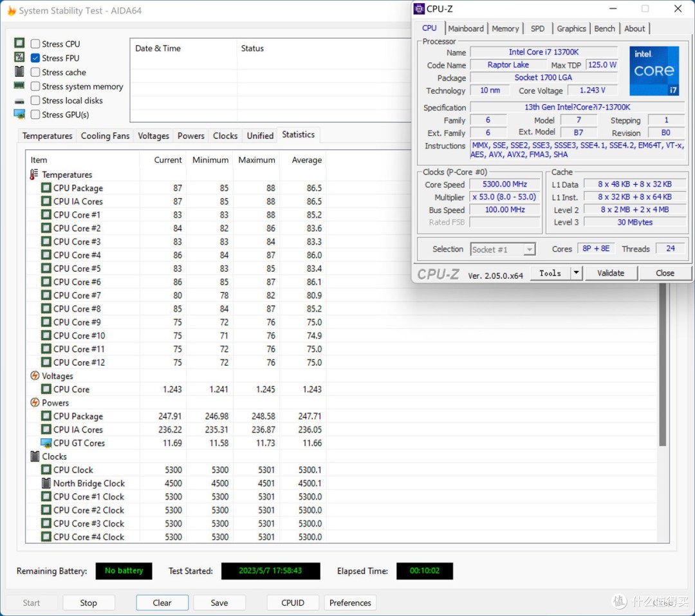Click the North Bridge Clock chip icon

[x=46, y=483]
